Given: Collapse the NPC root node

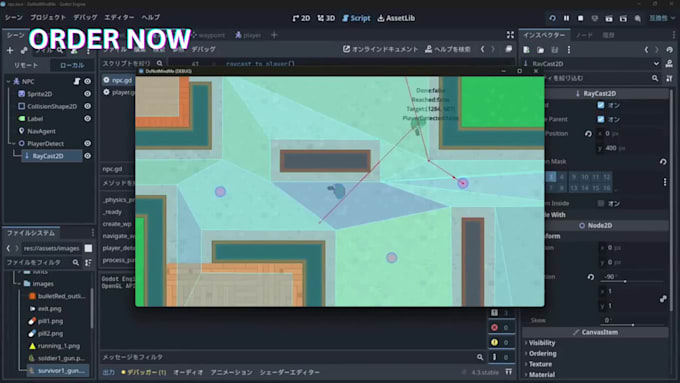Looking at the screenshot, I should (x=8, y=81).
